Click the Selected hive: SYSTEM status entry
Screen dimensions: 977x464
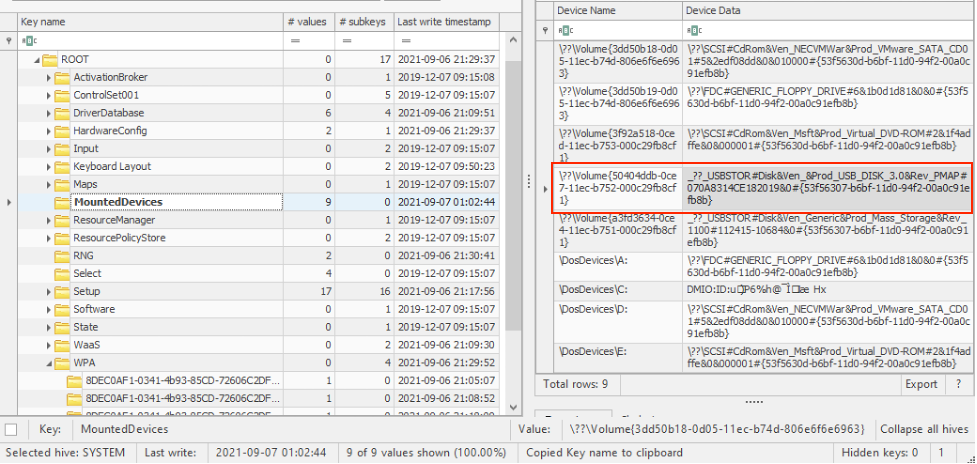(65, 452)
